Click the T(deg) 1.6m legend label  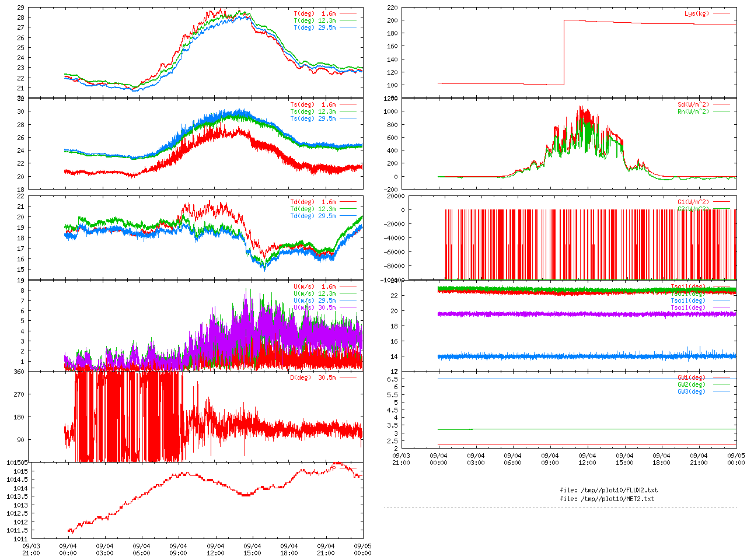315,13
